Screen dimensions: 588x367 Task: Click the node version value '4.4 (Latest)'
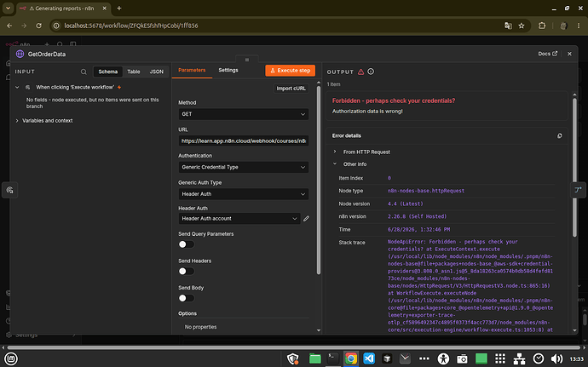tap(405, 204)
